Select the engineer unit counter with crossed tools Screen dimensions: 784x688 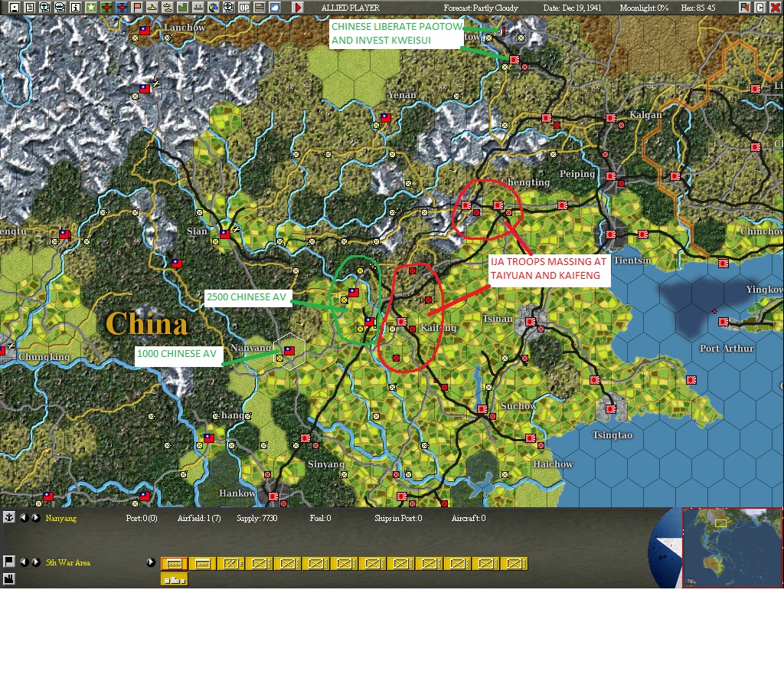(230, 563)
